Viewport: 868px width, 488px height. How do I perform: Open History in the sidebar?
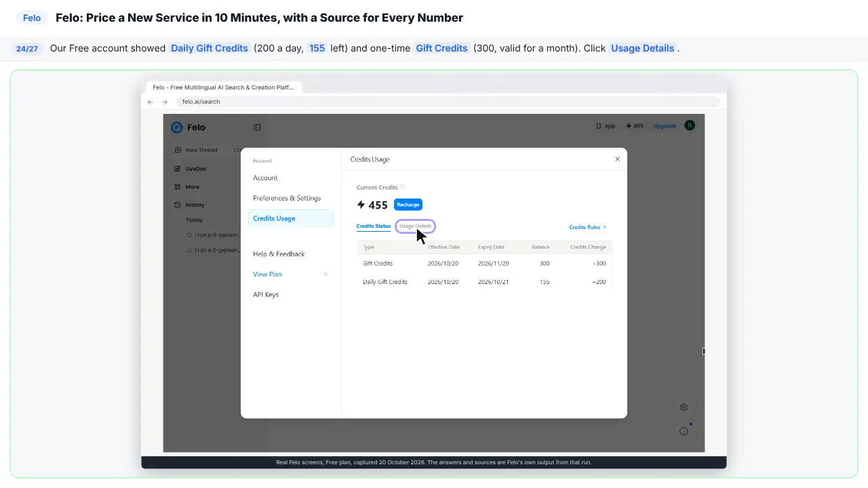click(x=189, y=205)
